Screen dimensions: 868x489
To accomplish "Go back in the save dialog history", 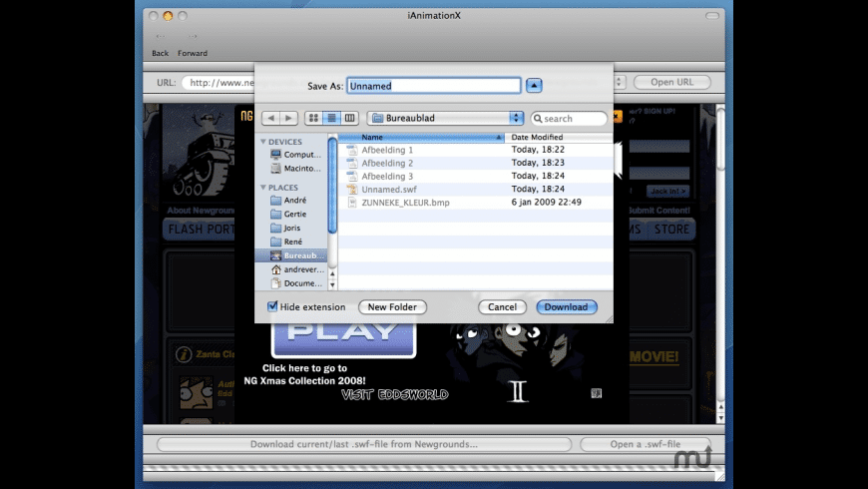I will [x=270, y=118].
